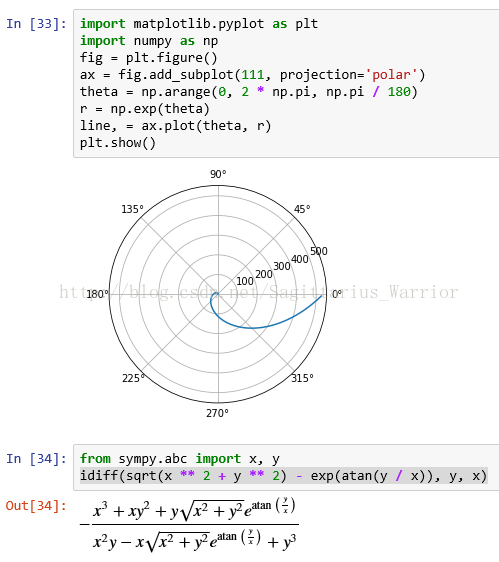Click the 'r = np.exp(theta)' line
This screenshot has width=499, height=562.
coord(145,109)
